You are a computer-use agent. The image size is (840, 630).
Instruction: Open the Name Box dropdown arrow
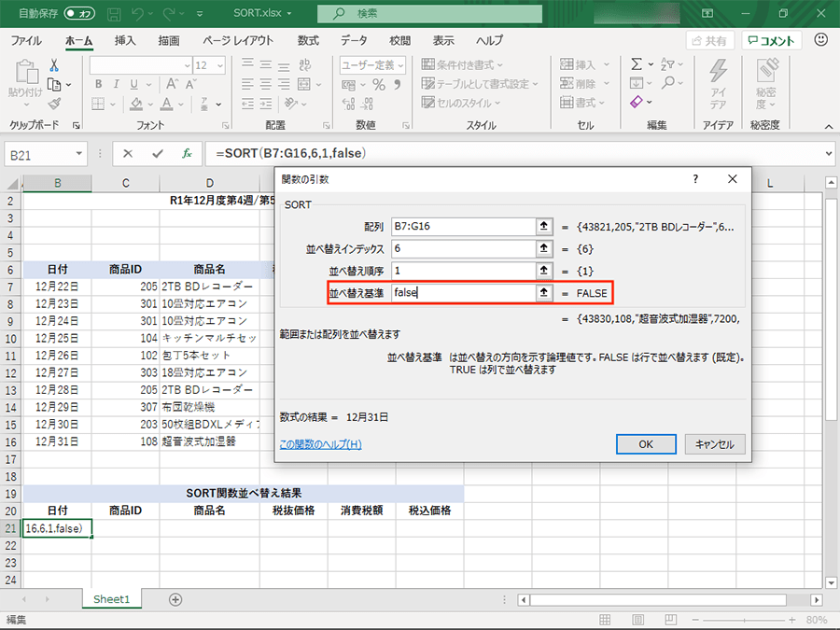pyautogui.click(x=79, y=153)
